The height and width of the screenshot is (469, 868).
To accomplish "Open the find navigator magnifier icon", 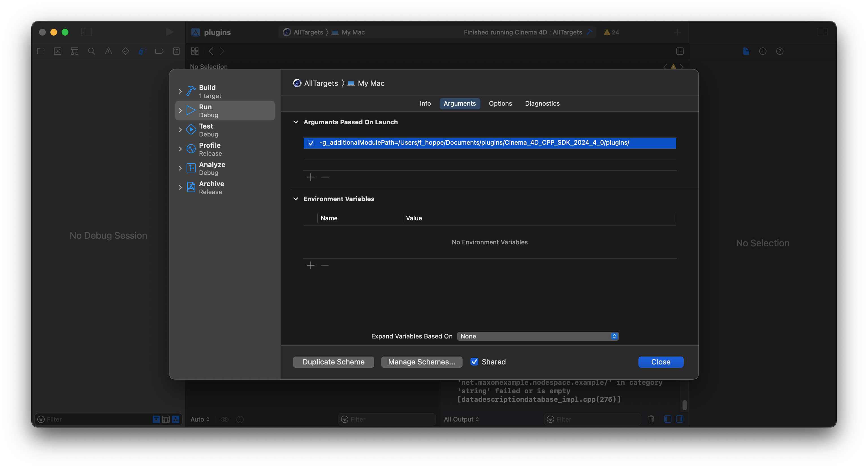I will pos(91,51).
